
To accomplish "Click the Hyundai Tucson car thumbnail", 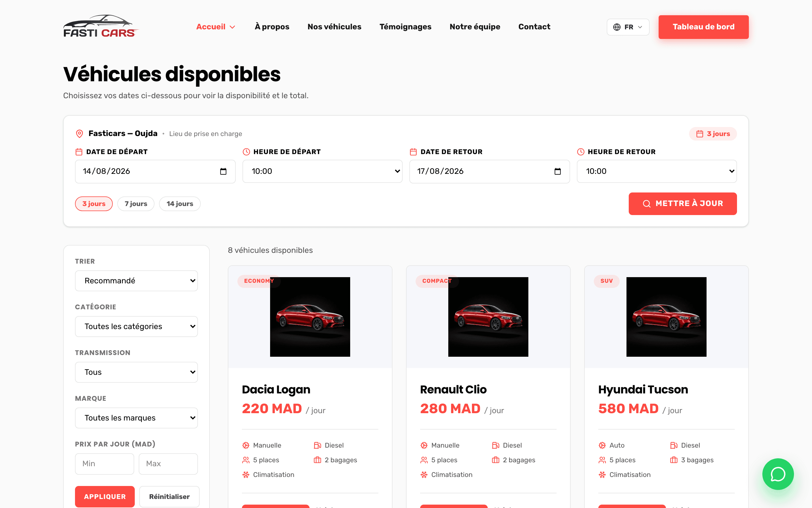I will 667,317.
